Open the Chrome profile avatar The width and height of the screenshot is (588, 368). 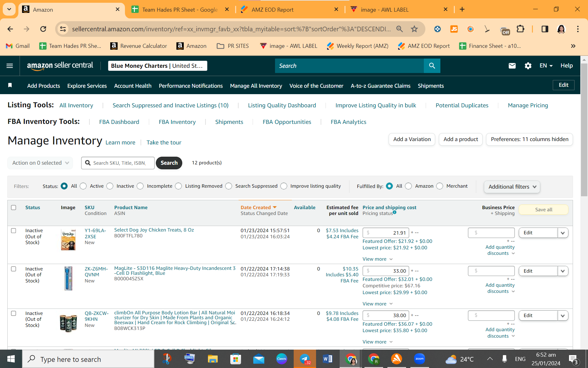(x=561, y=29)
